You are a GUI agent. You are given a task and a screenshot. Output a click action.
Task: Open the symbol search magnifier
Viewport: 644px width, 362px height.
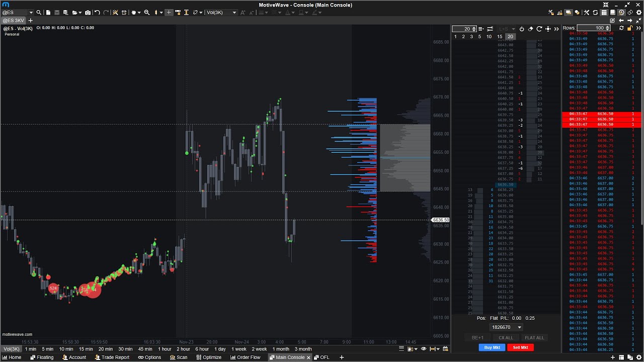click(x=39, y=13)
